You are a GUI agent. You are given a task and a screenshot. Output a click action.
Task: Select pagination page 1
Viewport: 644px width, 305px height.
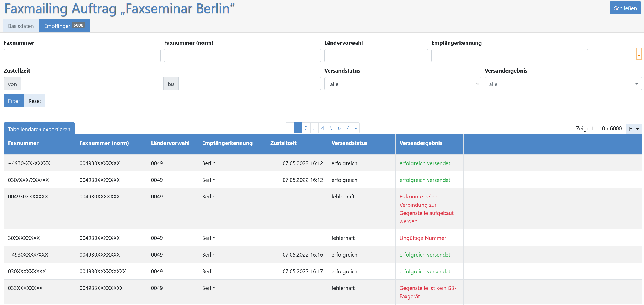click(298, 128)
